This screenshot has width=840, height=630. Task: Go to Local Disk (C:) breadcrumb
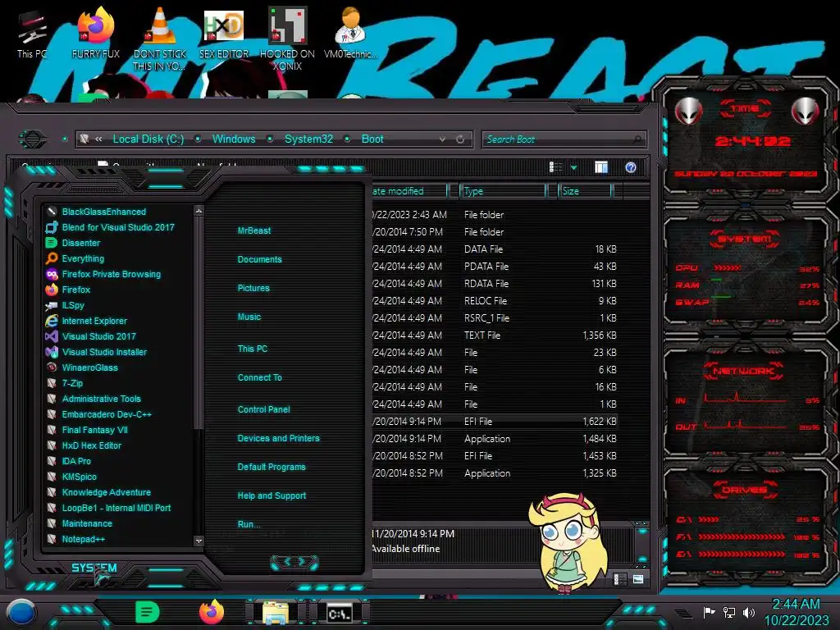148,139
